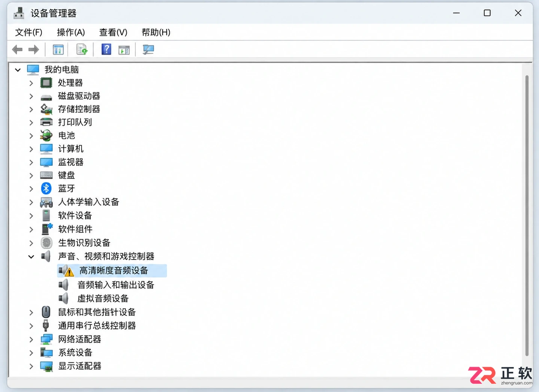Select the 软件组件 label
539x392 pixels.
pos(75,229)
